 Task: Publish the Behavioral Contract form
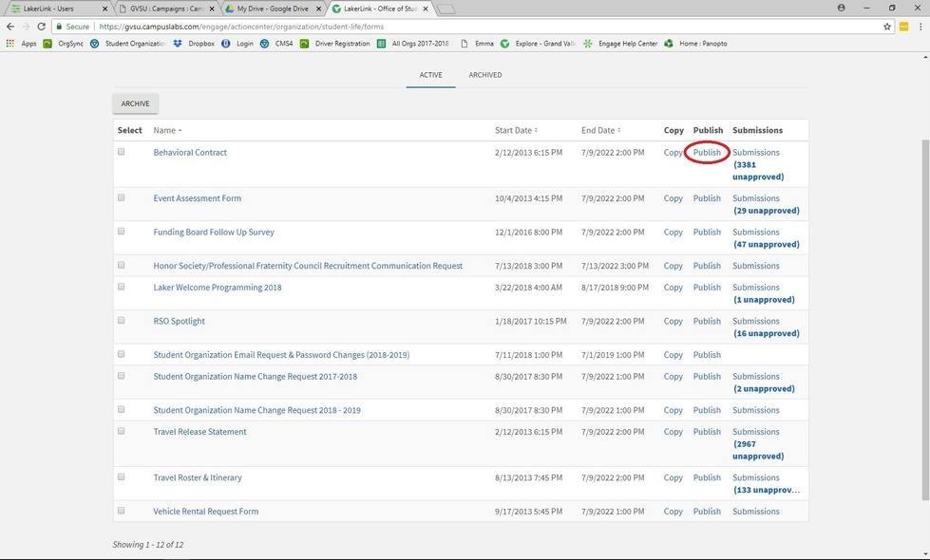tap(707, 152)
